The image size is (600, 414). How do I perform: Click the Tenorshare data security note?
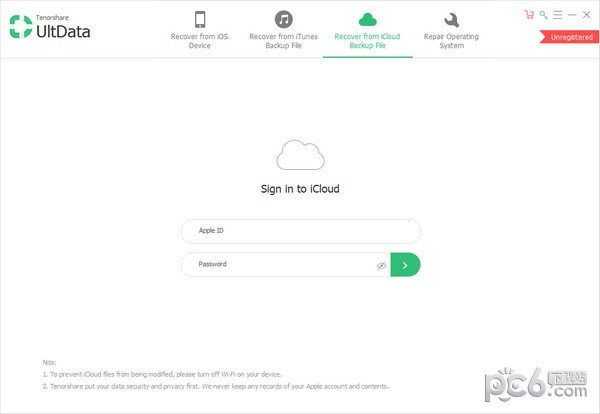coord(215,386)
